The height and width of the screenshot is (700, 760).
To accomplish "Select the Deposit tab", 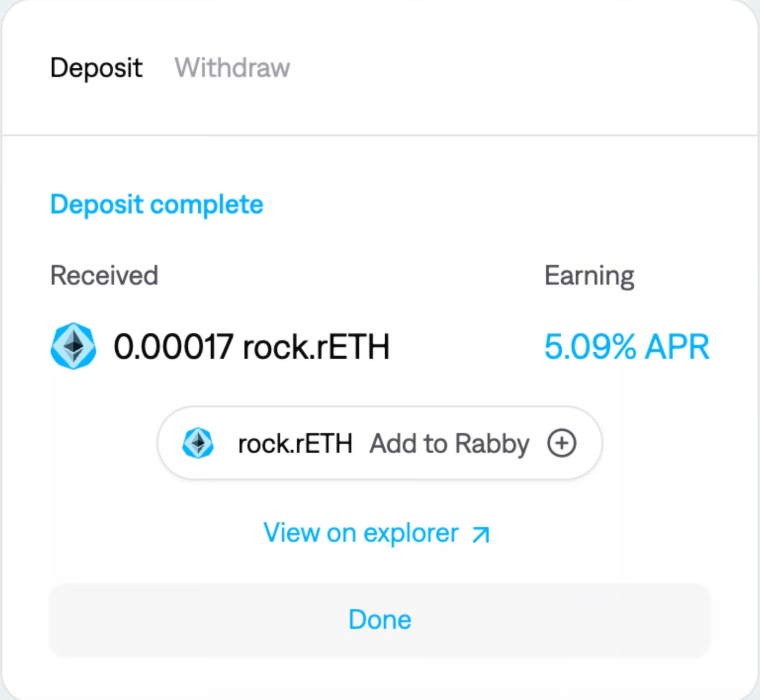I will point(96,68).
